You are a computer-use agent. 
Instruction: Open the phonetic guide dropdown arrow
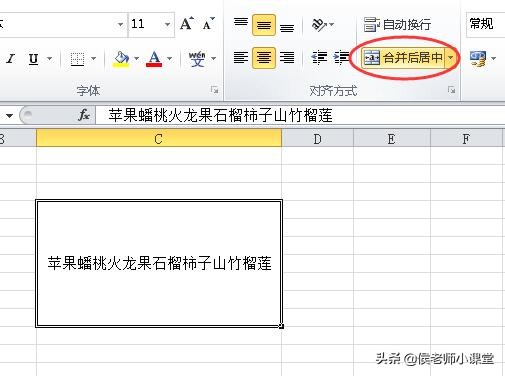[x=214, y=59]
